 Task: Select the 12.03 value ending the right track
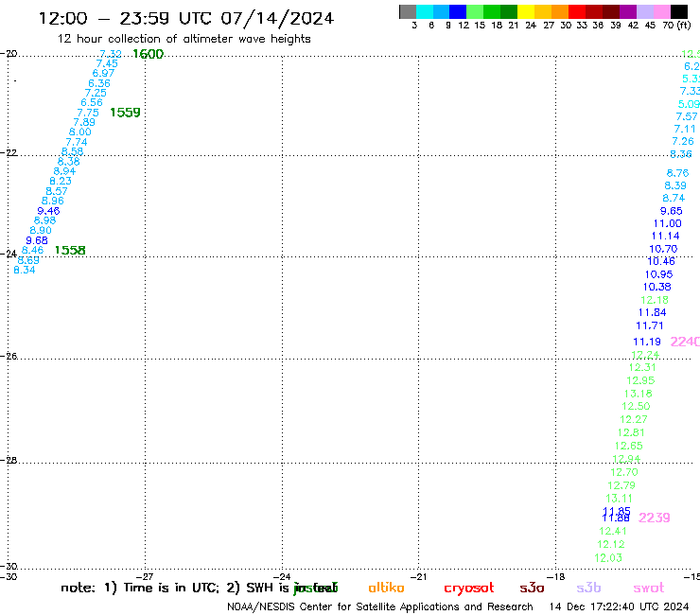tap(608, 558)
